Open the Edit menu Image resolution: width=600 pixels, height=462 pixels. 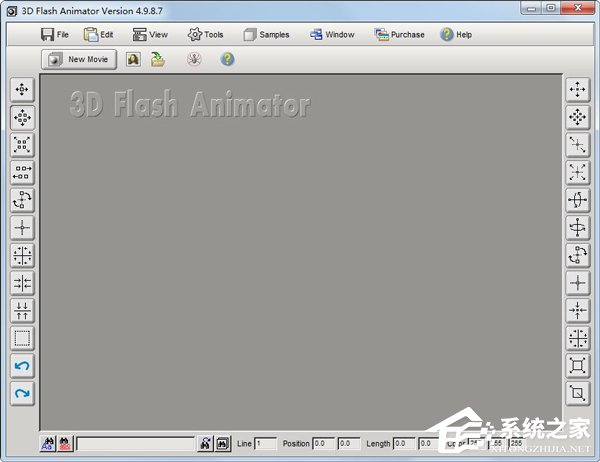(98, 35)
